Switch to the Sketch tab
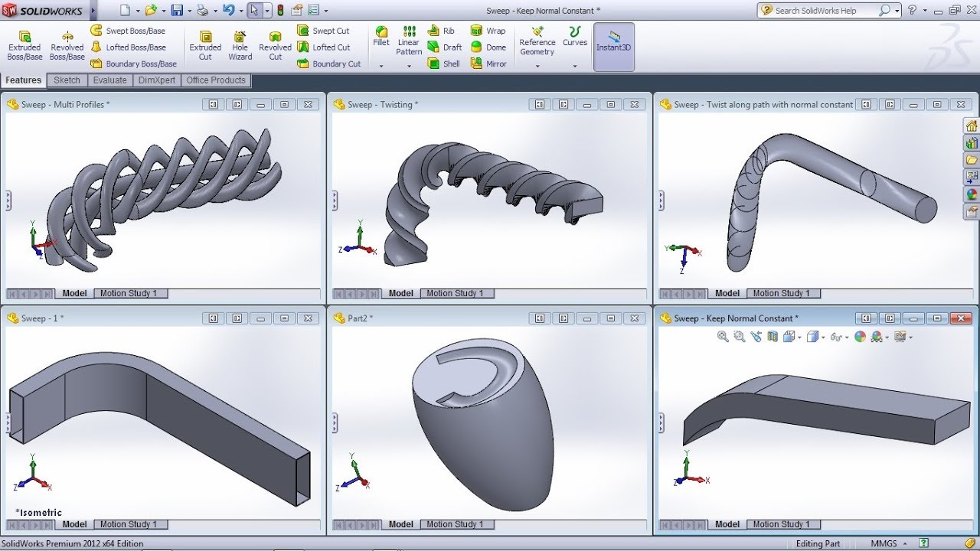Image resolution: width=980 pixels, height=551 pixels. coord(67,80)
